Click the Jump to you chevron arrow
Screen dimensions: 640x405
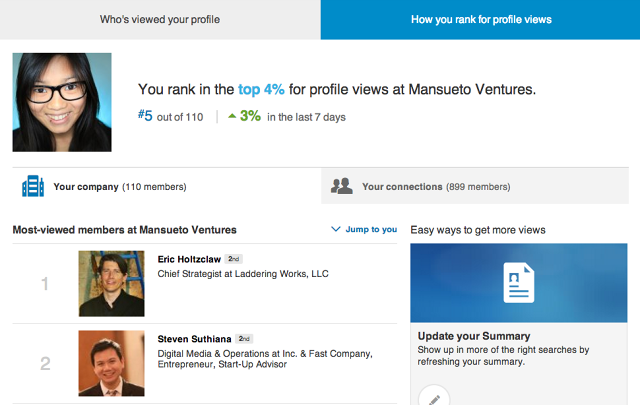click(x=336, y=229)
